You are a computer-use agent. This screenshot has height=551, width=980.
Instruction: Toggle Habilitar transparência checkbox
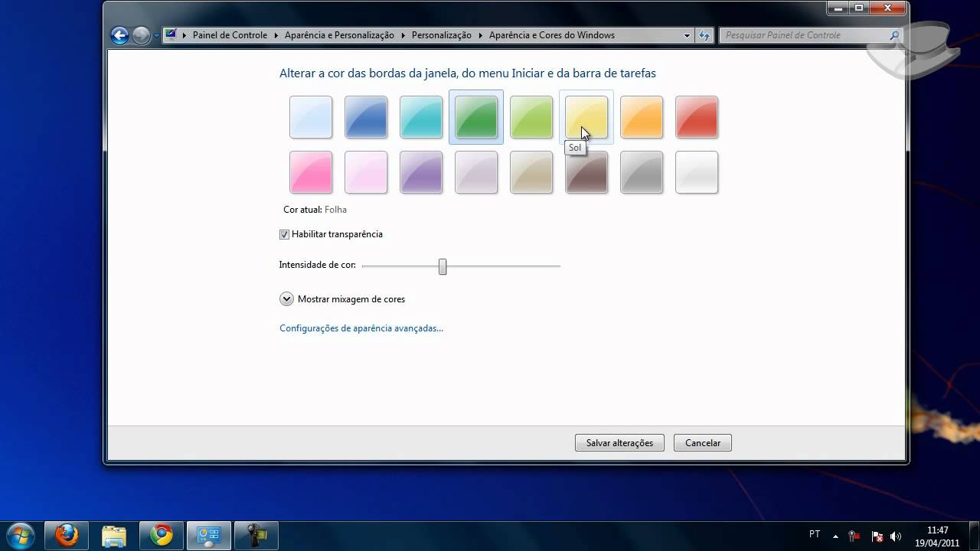pyautogui.click(x=284, y=234)
